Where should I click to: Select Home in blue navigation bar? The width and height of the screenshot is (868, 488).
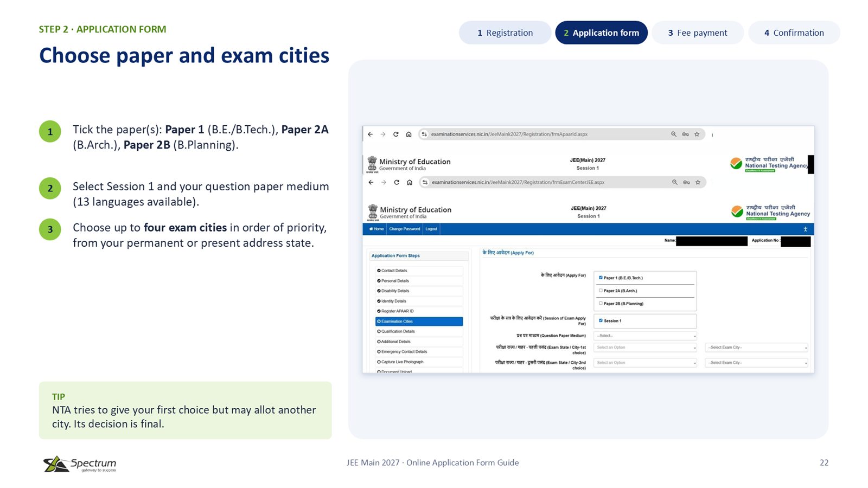coord(376,229)
